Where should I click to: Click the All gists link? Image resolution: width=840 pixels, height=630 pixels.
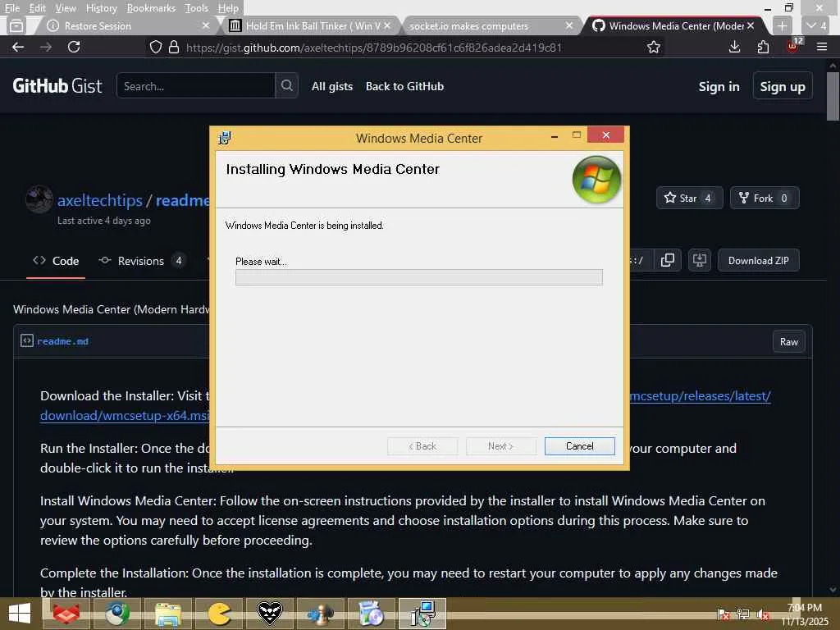coord(332,86)
